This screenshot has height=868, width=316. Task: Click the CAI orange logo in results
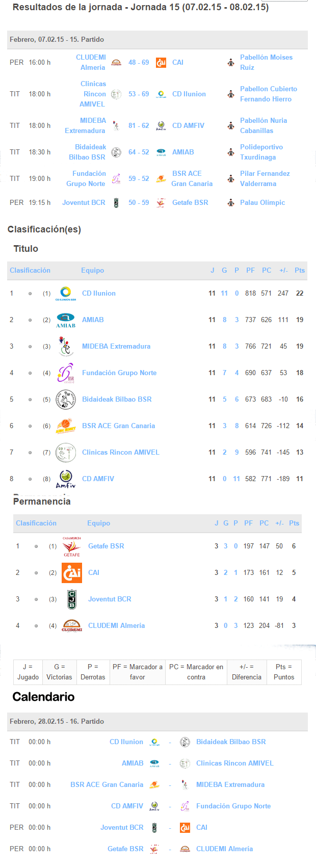[x=161, y=63]
